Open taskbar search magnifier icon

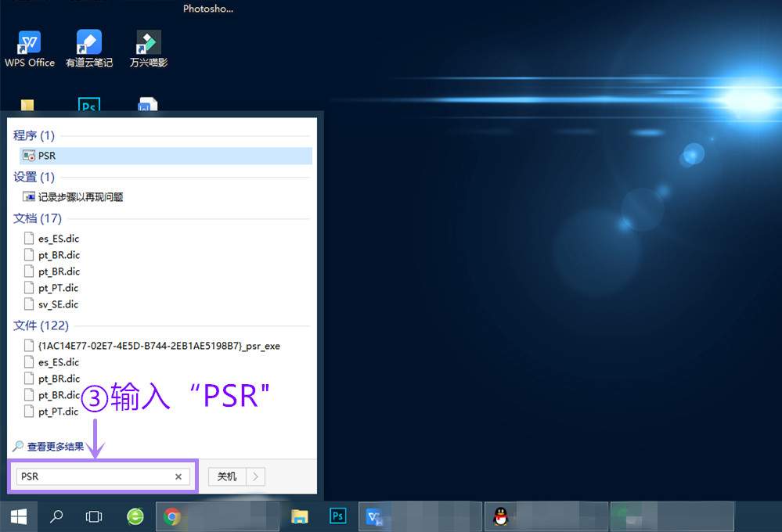tap(56, 516)
